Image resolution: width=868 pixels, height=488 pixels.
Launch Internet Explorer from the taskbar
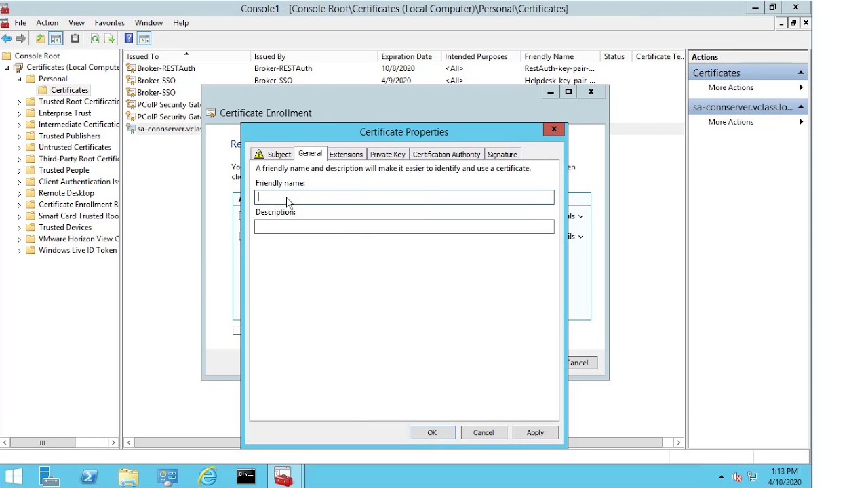208,477
